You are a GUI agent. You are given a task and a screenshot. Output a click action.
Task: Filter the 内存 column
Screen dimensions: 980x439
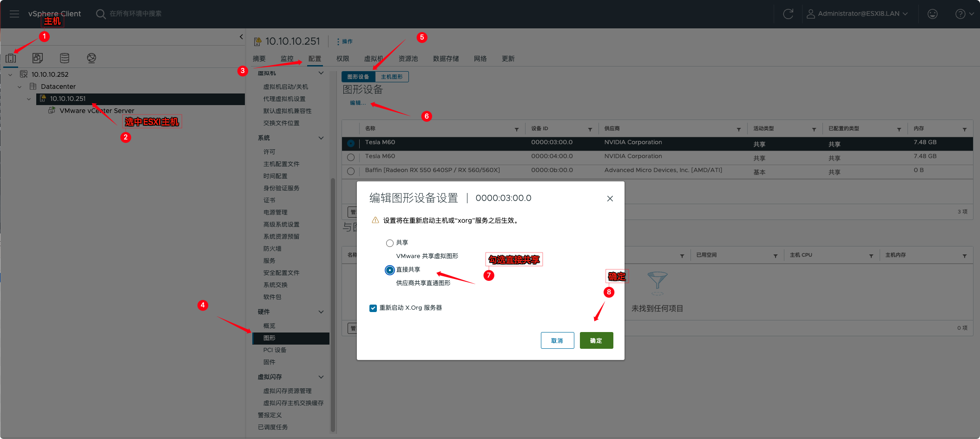tap(965, 129)
